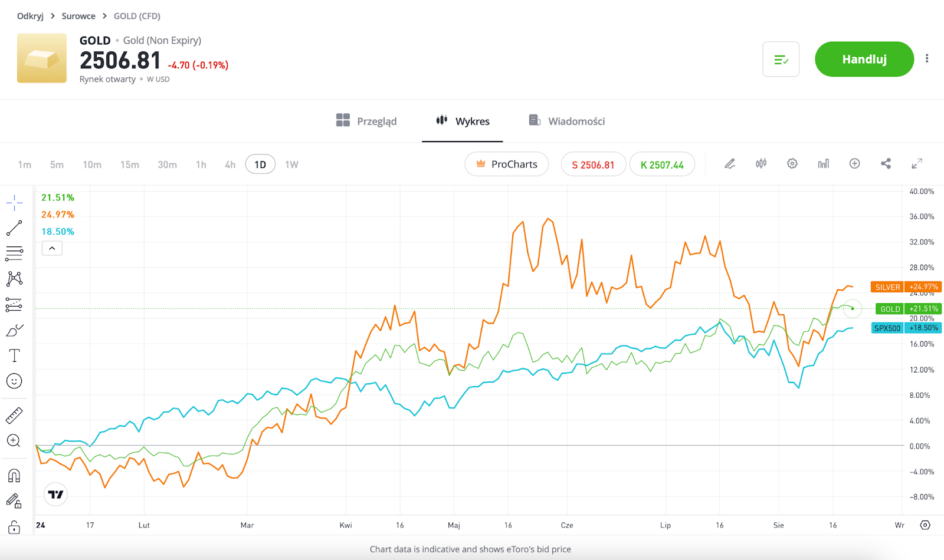Click the green 21.51% legend value

pyautogui.click(x=58, y=197)
